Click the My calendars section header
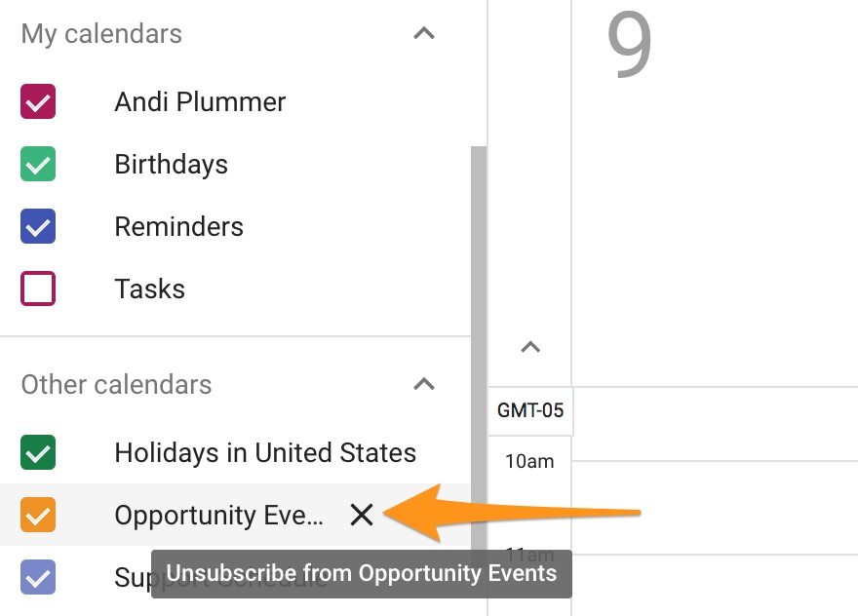 point(100,33)
